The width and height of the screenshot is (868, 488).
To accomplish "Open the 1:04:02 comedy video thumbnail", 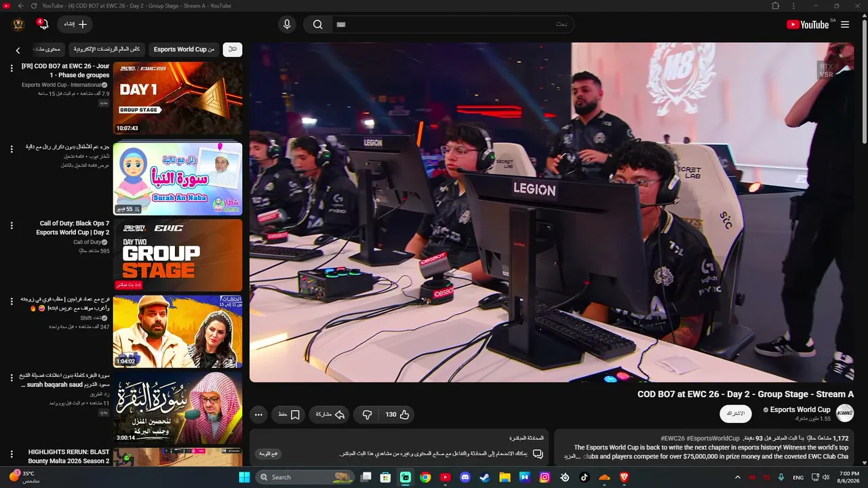I will point(178,331).
